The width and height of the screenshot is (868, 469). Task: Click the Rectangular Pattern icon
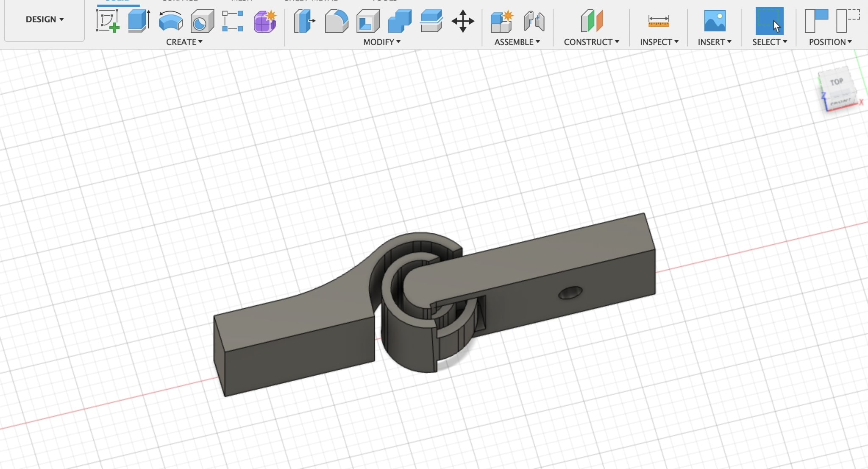point(233,21)
